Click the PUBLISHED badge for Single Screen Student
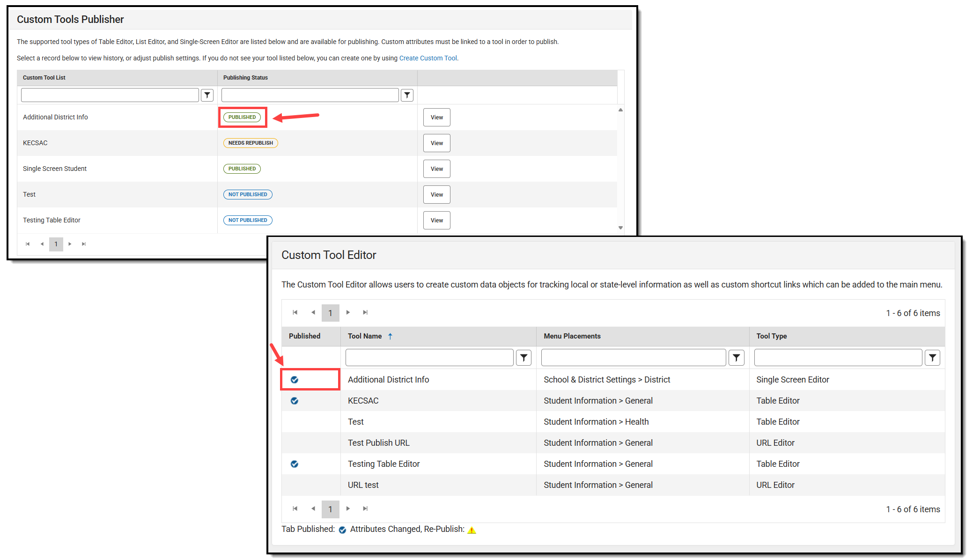The image size is (973, 560). pyautogui.click(x=242, y=169)
